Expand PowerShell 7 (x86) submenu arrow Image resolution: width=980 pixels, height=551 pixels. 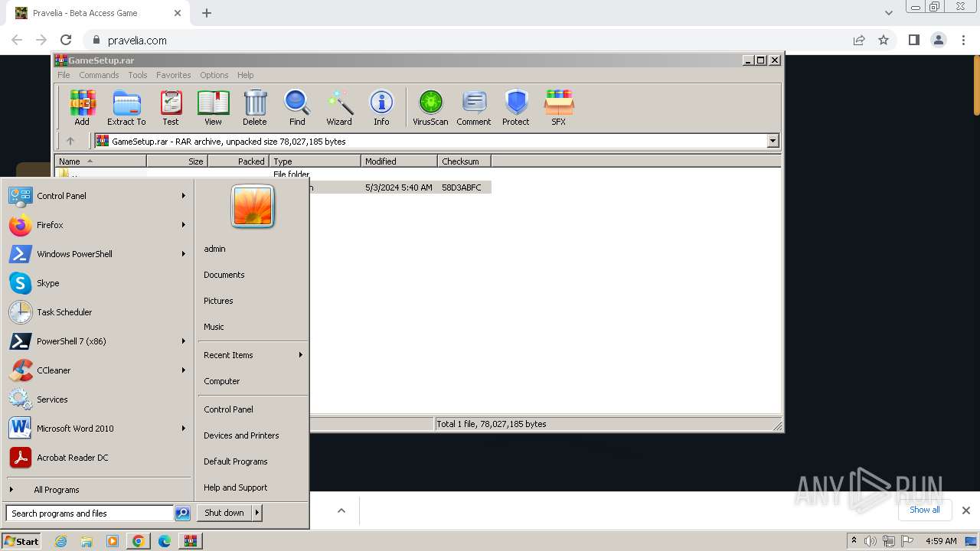pos(184,341)
